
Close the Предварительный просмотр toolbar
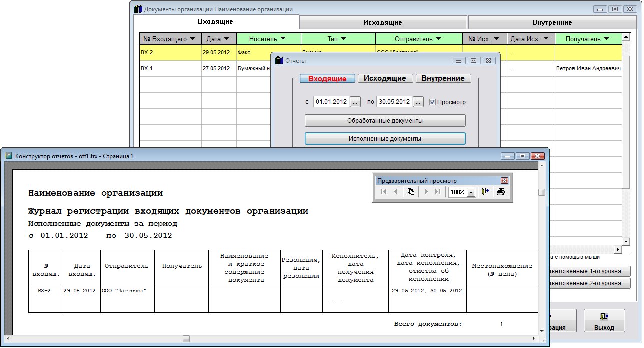(504, 181)
